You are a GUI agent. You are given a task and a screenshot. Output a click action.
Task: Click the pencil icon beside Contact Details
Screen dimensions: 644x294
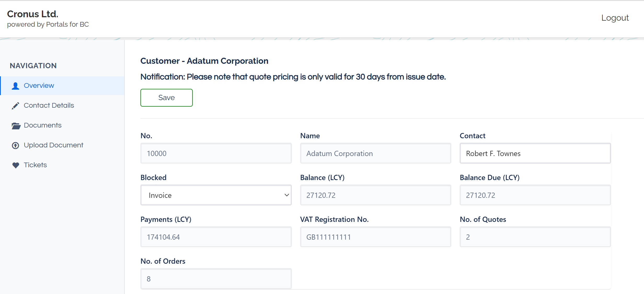[15, 105]
